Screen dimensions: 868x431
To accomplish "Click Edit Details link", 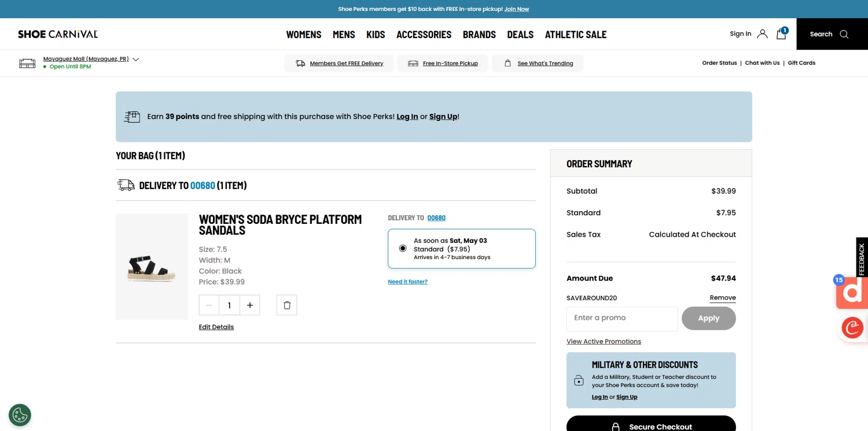I will tap(216, 327).
